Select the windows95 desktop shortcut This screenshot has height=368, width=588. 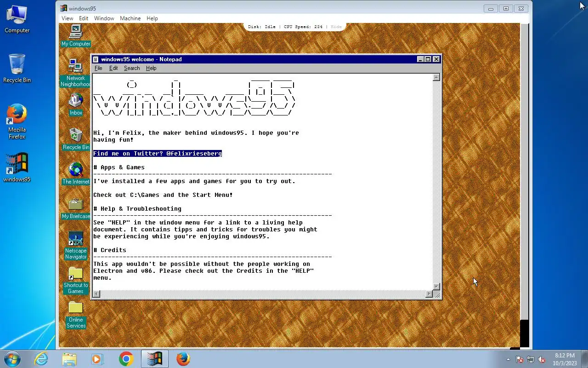point(17,167)
